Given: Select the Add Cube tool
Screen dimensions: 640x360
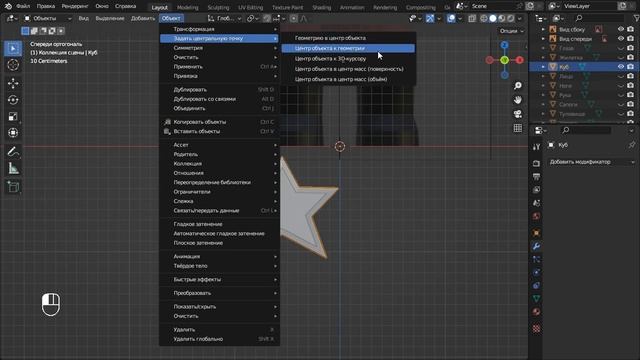Looking at the screenshot, I should pos(13,187).
